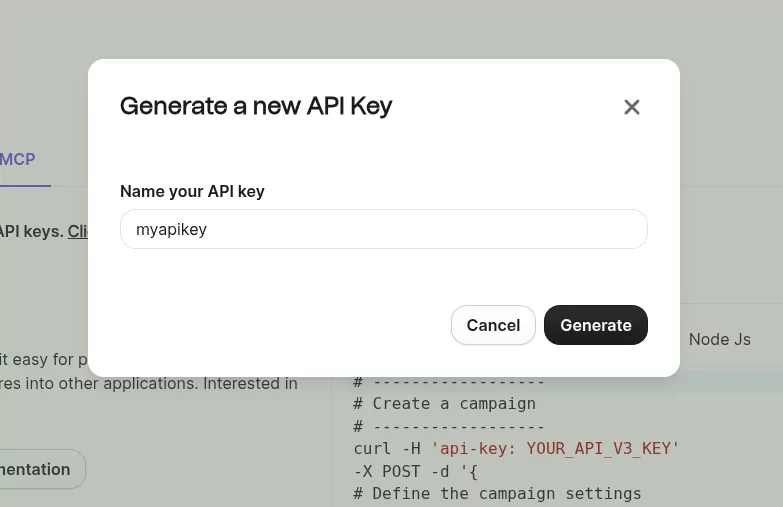
Task: Click the curl api-key code line
Action: (516, 449)
